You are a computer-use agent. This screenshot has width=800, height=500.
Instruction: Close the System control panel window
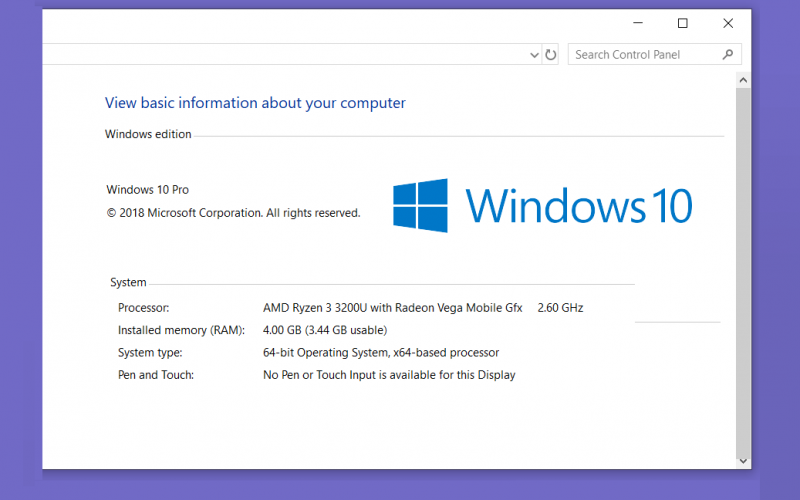pyautogui.click(x=728, y=23)
